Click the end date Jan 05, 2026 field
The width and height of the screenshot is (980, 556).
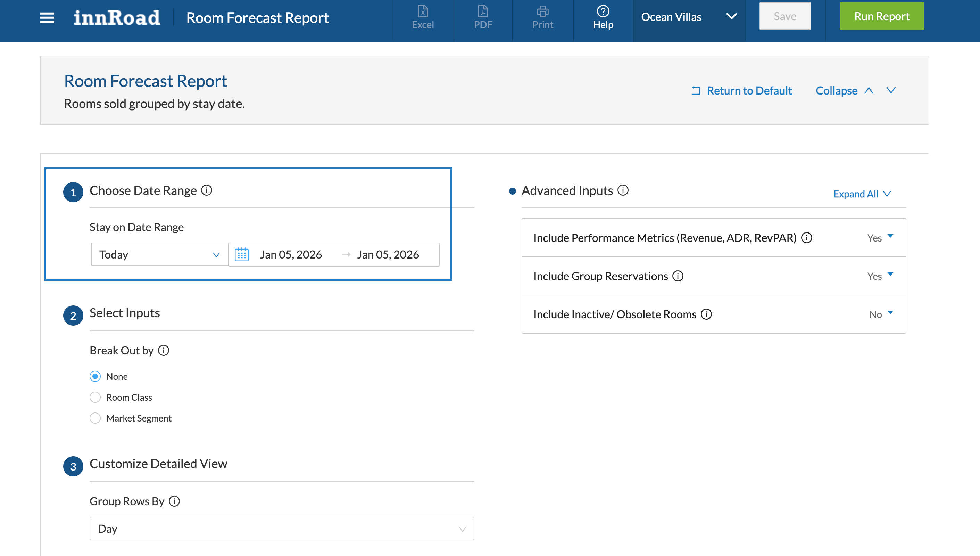[388, 254]
